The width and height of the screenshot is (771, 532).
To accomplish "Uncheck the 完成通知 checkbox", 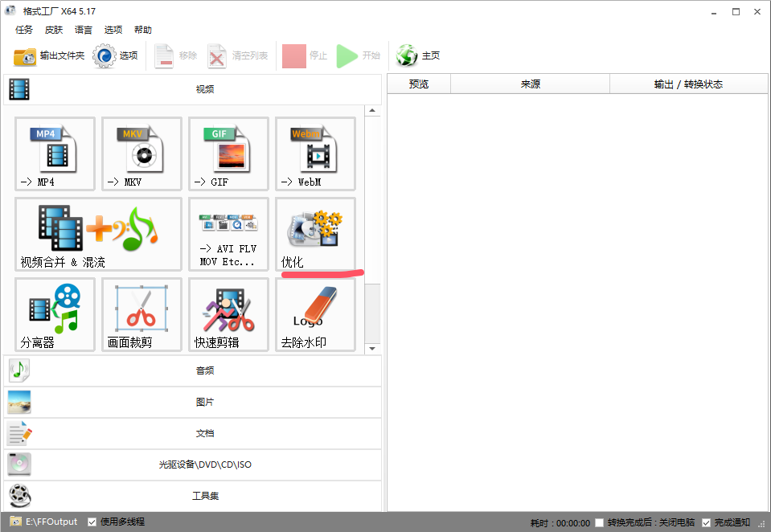I will point(706,523).
